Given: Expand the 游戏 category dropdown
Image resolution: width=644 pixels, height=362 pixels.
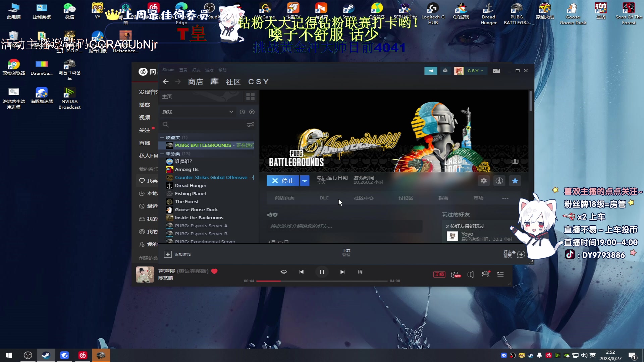Looking at the screenshot, I should click(231, 112).
